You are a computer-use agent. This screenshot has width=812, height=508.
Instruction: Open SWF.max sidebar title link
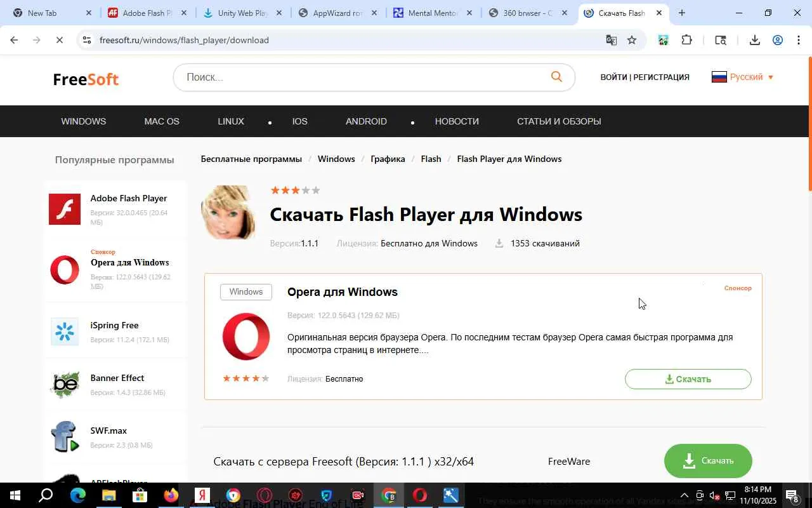108,431
